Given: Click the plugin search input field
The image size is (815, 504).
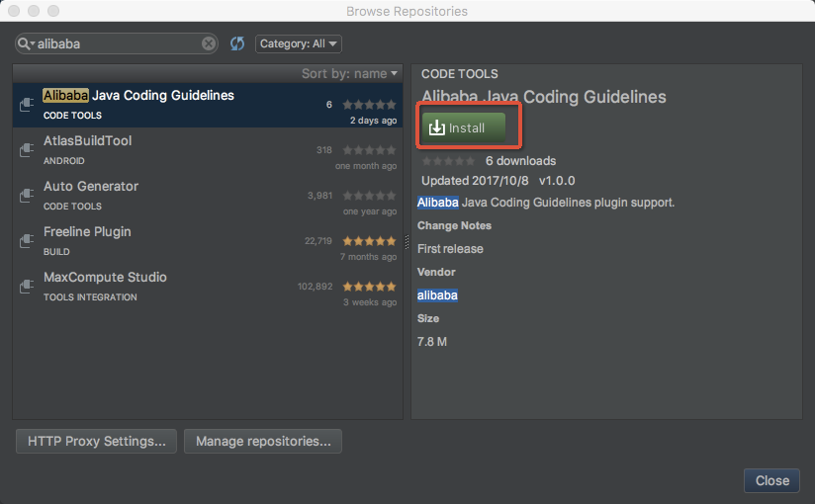Looking at the screenshot, I should coord(119,43).
